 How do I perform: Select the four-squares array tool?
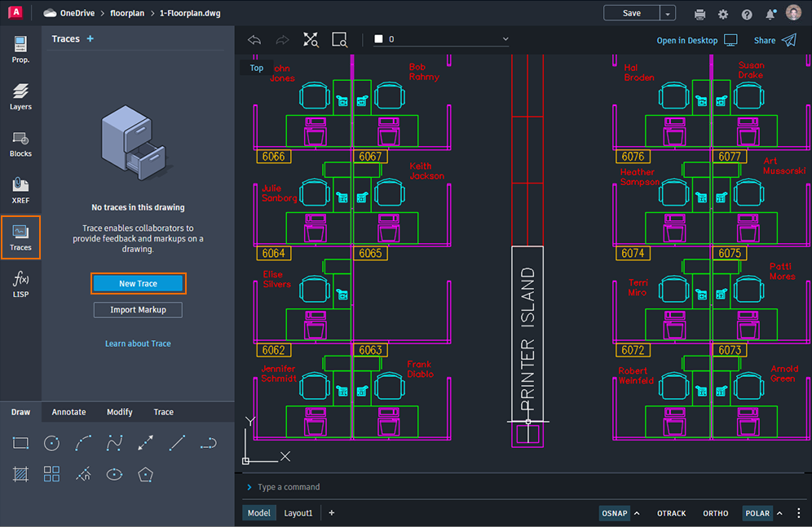click(x=52, y=474)
